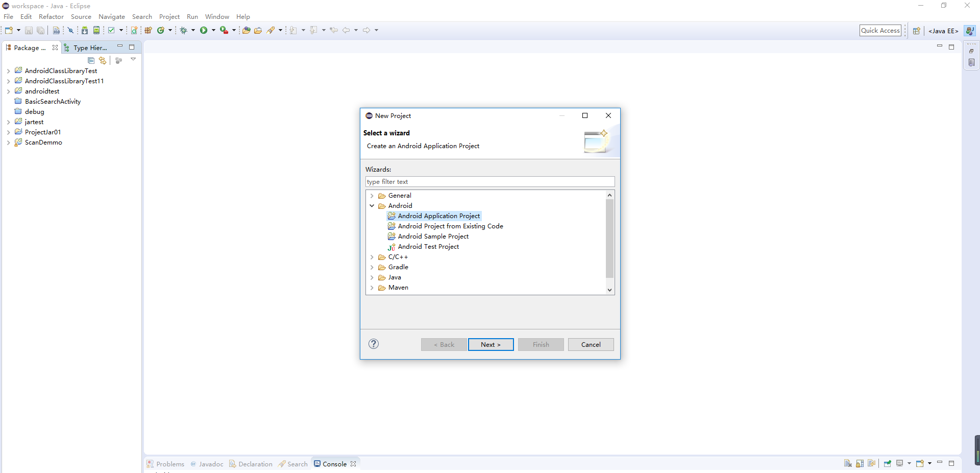Expand the Gradle wizard folder
The image size is (980, 473).
pyautogui.click(x=372, y=267)
